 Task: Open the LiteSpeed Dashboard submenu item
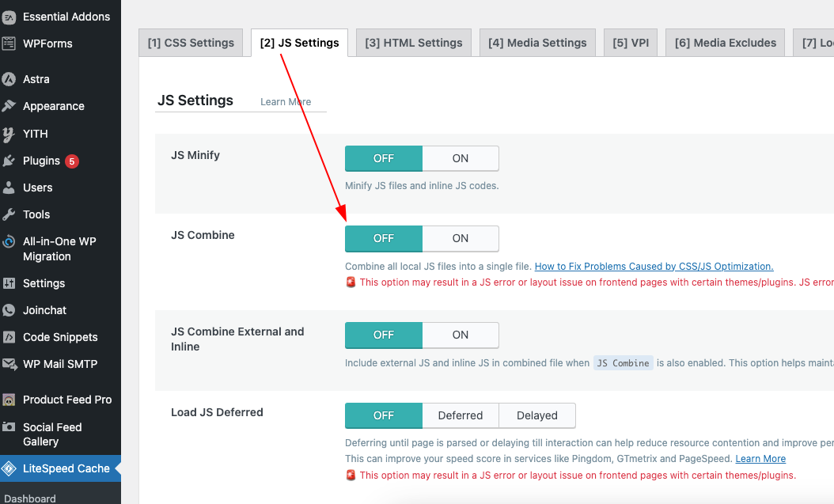(30, 498)
